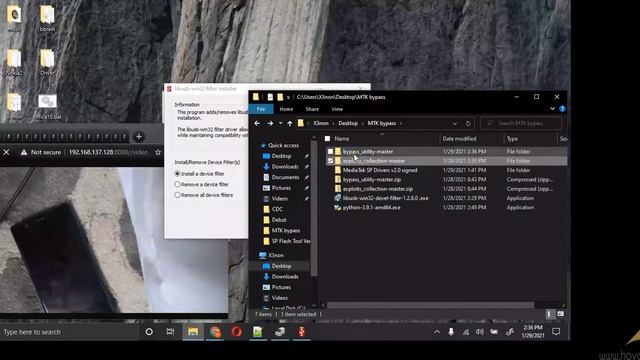Viewport: 640px width, 360px height.
Task: Click the navigation pane vertical scrollbar
Action: click(x=314, y=208)
